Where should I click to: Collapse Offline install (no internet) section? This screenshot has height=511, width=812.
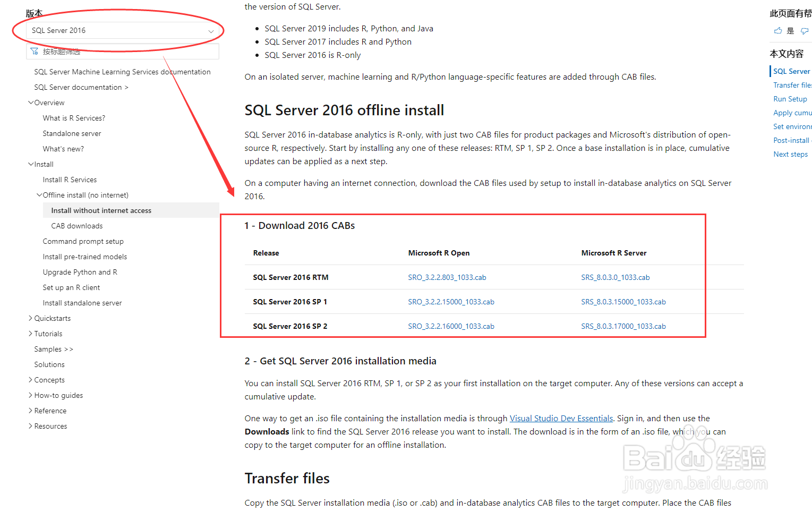click(x=39, y=195)
